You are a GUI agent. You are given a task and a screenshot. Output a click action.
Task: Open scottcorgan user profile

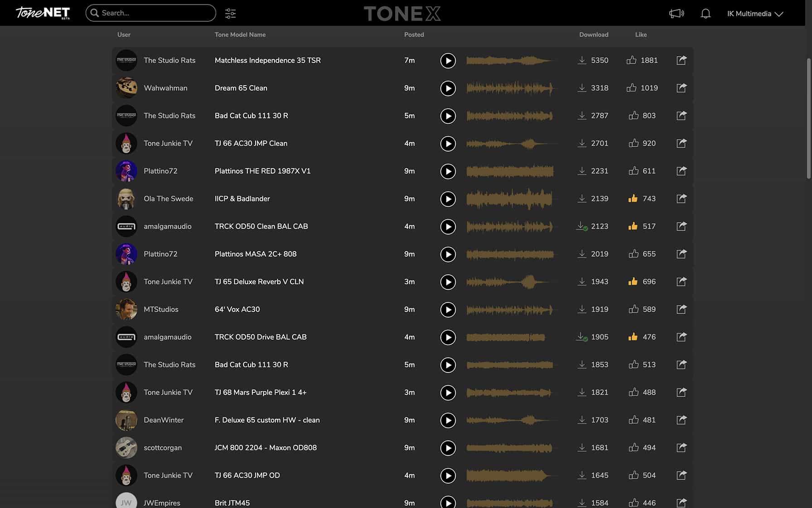tap(163, 448)
